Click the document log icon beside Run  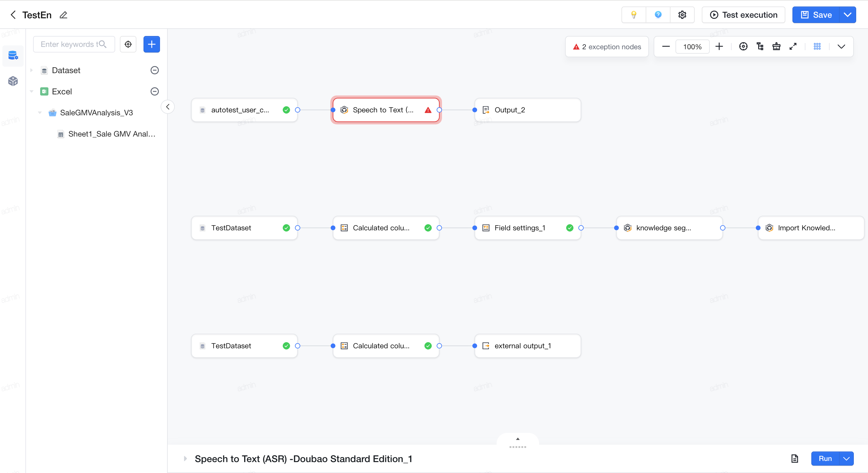tap(794, 459)
